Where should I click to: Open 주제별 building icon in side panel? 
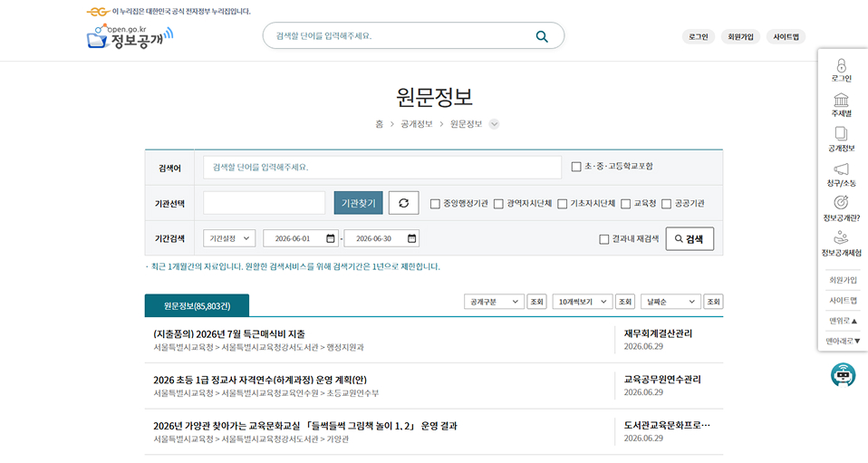pos(841,100)
